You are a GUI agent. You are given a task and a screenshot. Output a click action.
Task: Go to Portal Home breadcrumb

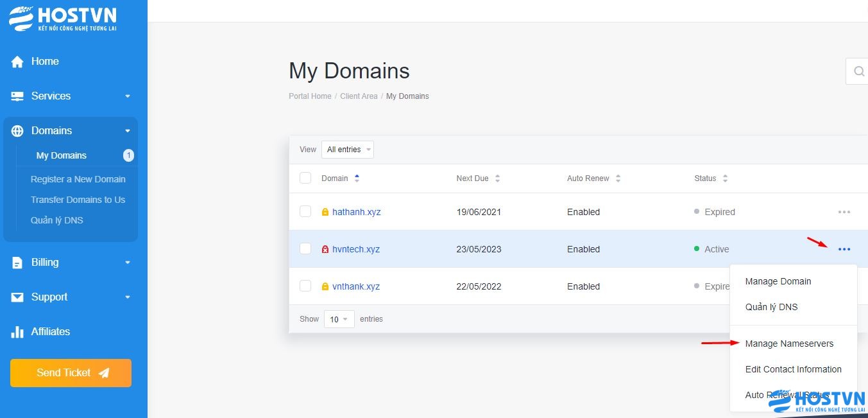310,96
